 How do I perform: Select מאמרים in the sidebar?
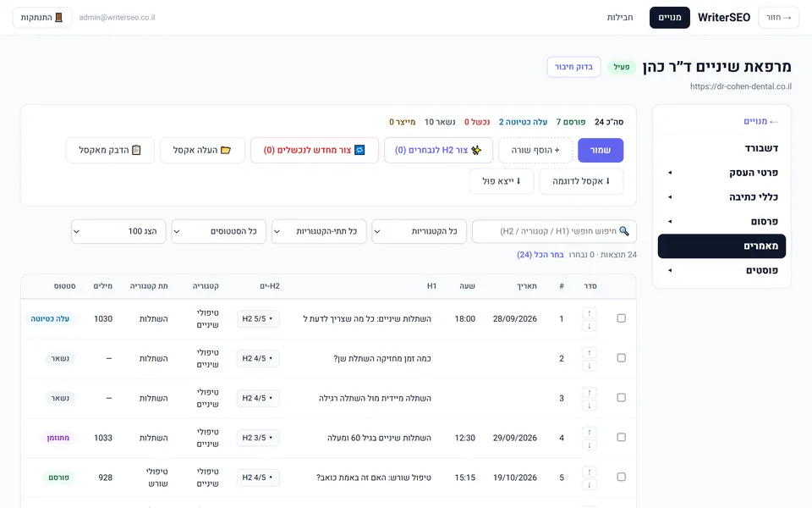[x=721, y=246]
